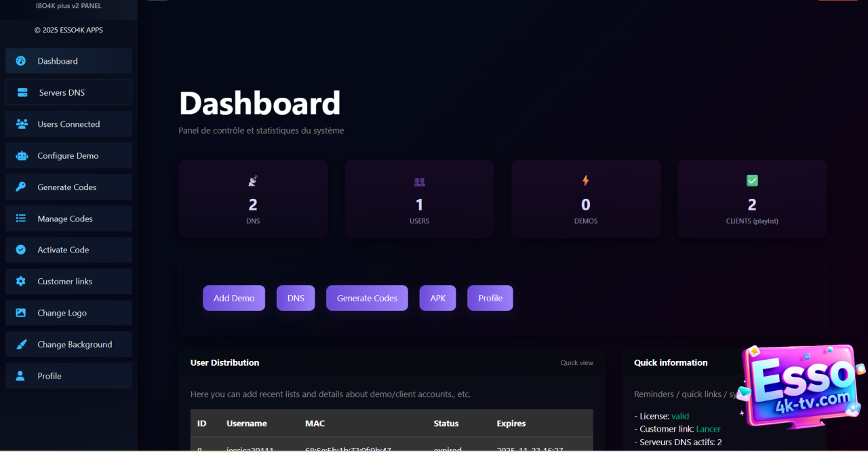Select the CLIENTS (playlist) stat card

(x=751, y=199)
